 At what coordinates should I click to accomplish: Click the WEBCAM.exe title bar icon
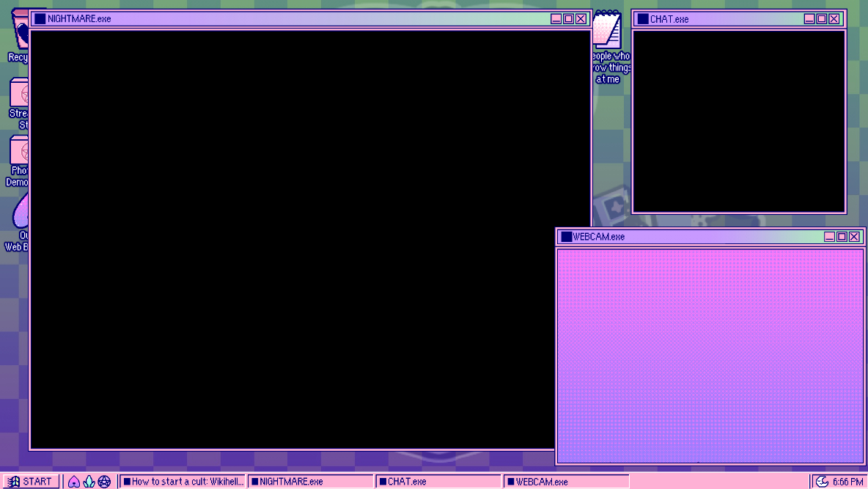tap(566, 237)
